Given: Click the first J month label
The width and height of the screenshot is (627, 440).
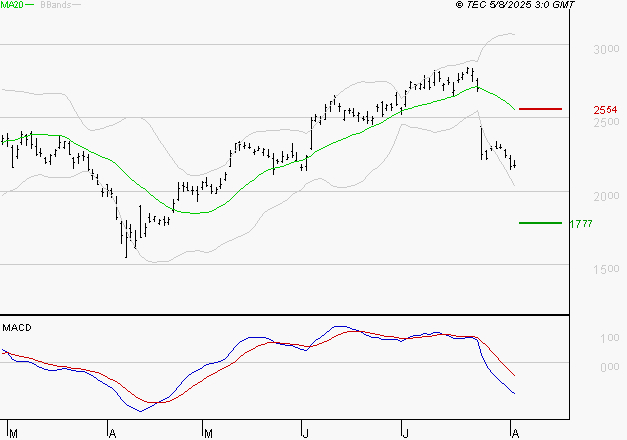Looking at the screenshot, I should click(305, 434).
